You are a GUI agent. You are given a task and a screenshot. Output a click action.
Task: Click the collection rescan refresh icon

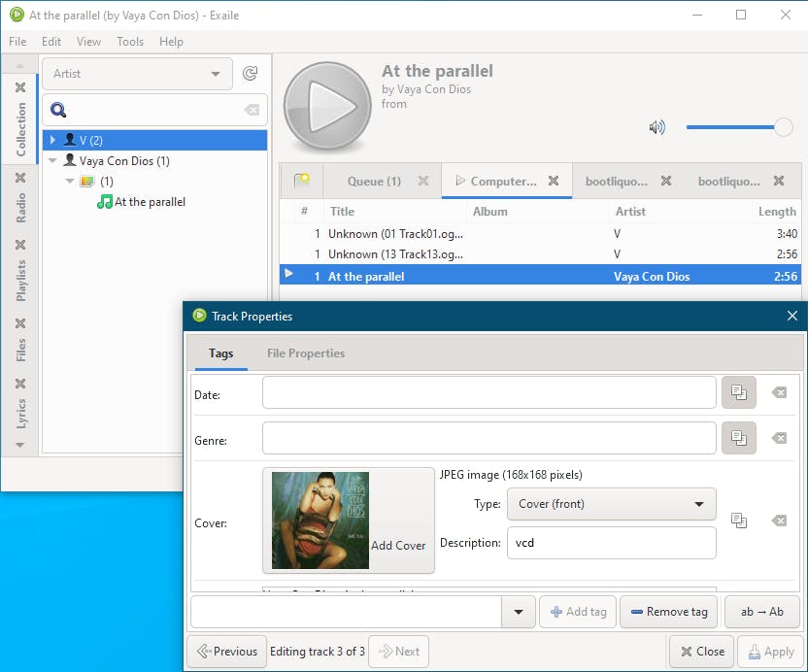click(251, 74)
